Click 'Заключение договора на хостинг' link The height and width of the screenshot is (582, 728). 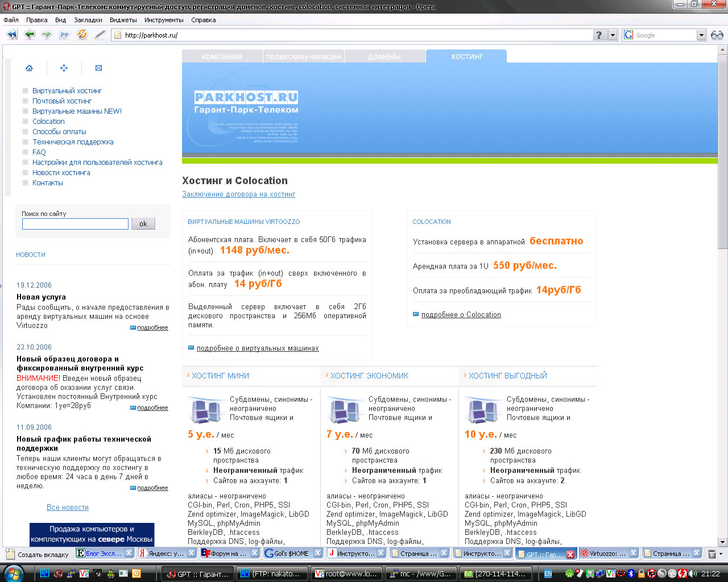tap(238, 194)
